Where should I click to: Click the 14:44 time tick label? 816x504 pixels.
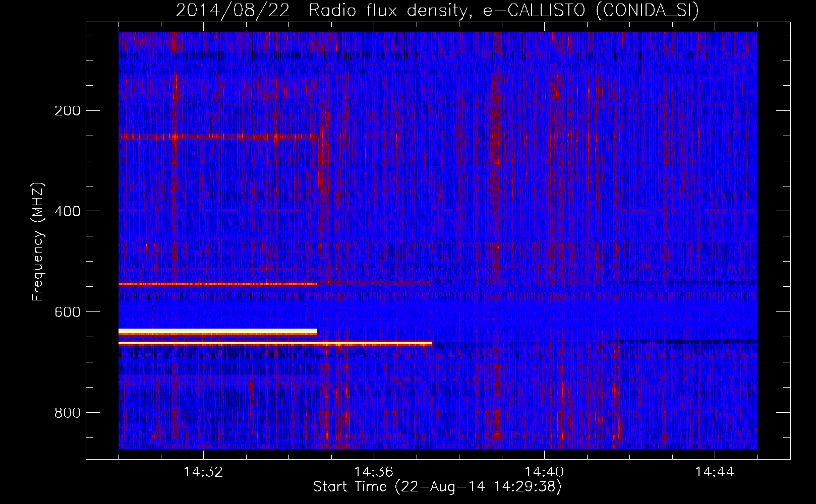tap(715, 472)
